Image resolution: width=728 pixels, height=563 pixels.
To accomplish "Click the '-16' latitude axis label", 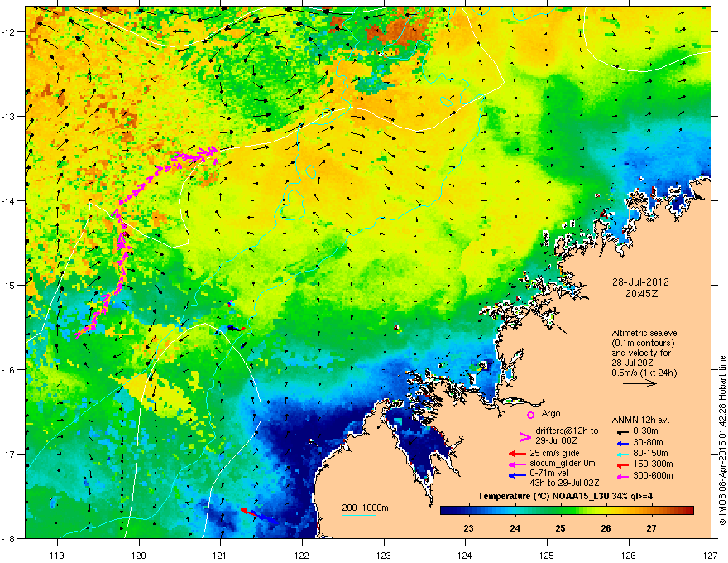I will point(8,370).
